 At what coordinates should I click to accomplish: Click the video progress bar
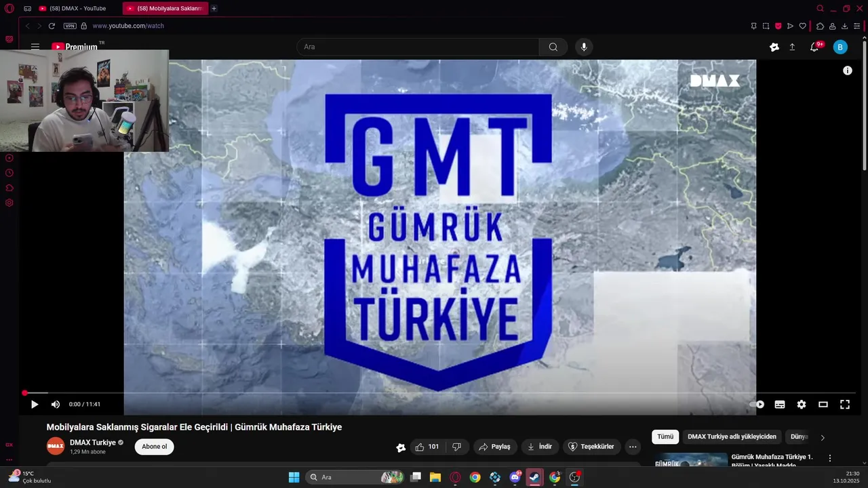pos(439,393)
